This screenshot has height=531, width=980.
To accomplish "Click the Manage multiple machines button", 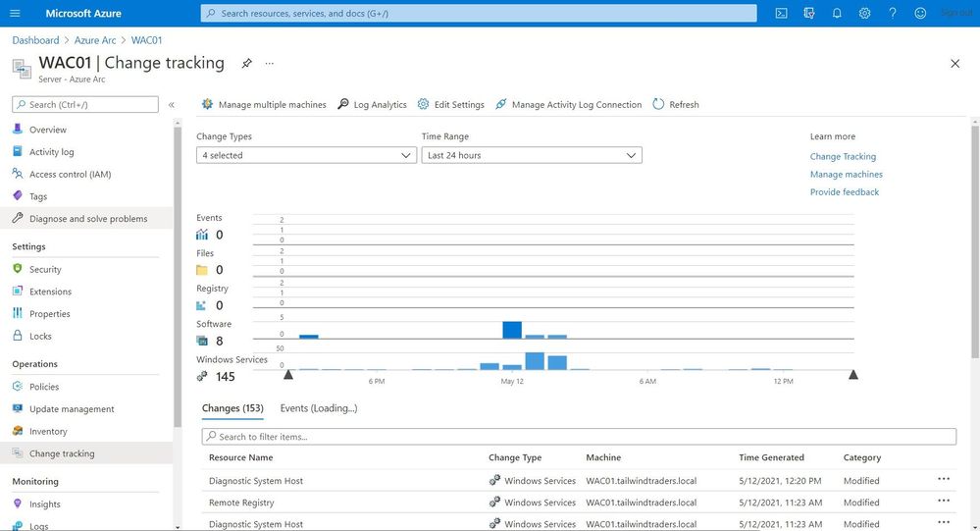I will [x=264, y=104].
